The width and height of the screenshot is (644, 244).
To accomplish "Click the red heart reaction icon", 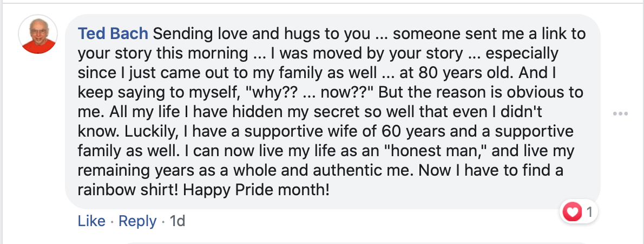I will 571,213.
